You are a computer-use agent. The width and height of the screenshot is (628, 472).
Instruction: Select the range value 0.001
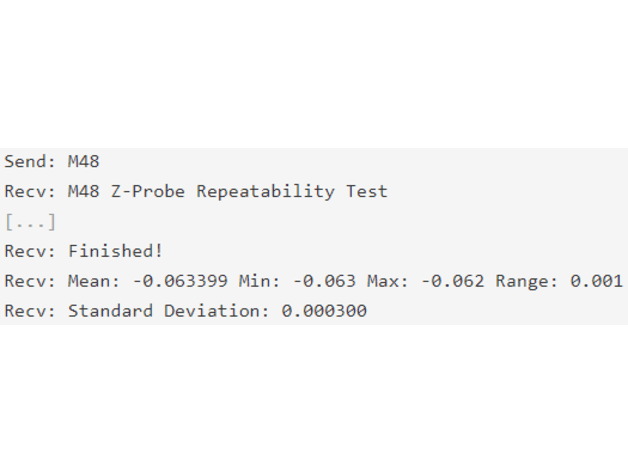point(596,281)
